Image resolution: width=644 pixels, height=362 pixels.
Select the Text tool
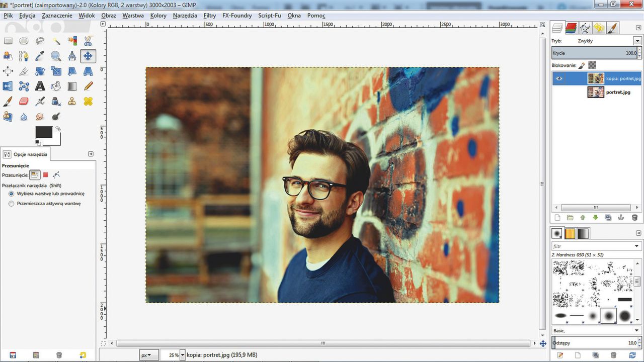pos(40,86)
